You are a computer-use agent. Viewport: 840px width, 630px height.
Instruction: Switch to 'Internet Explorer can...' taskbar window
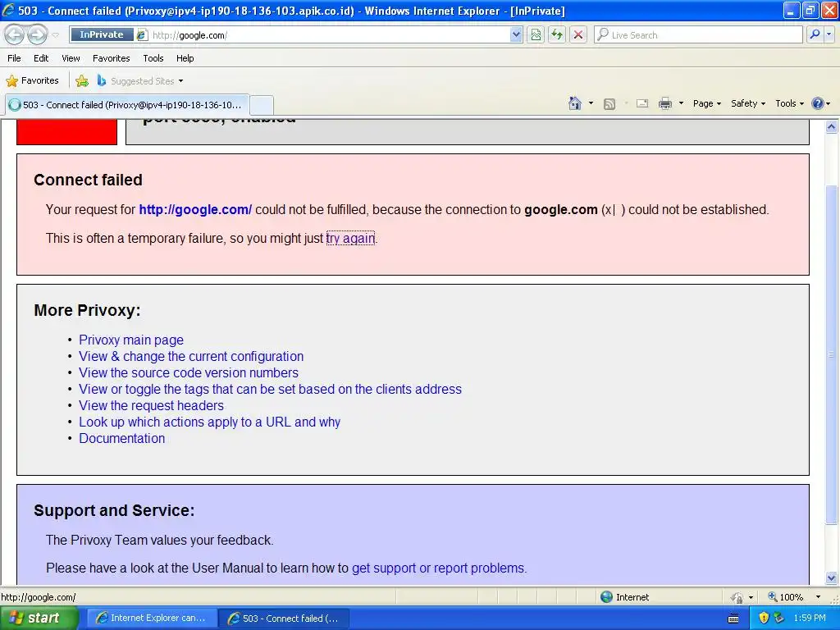pyautogui.click(x=152, y=619)
